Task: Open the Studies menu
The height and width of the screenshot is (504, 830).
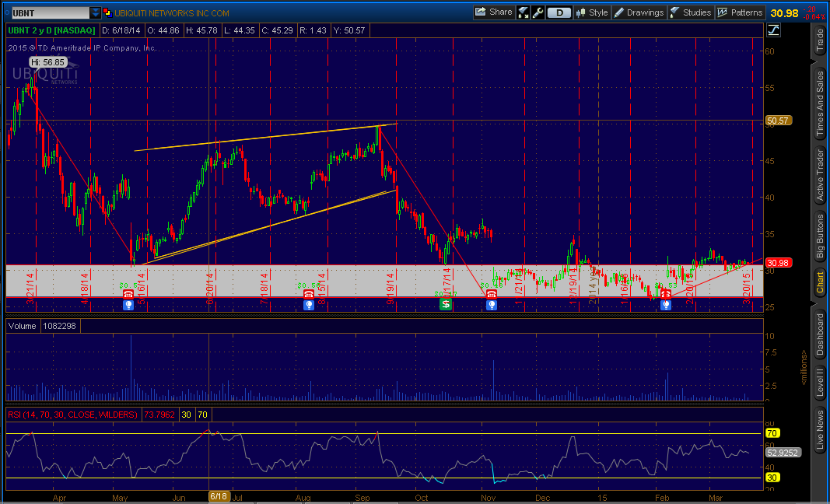Action: [690, 12]
